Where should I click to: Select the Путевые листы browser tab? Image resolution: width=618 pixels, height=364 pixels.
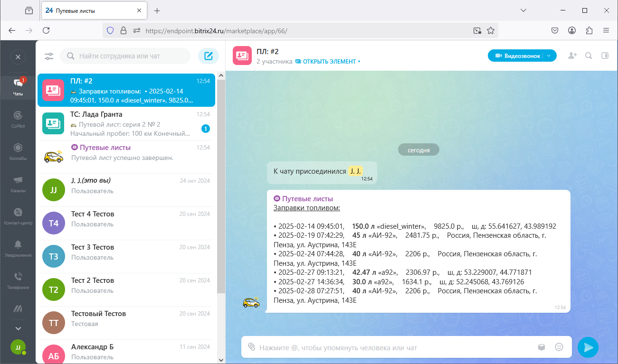click(94, 10)
